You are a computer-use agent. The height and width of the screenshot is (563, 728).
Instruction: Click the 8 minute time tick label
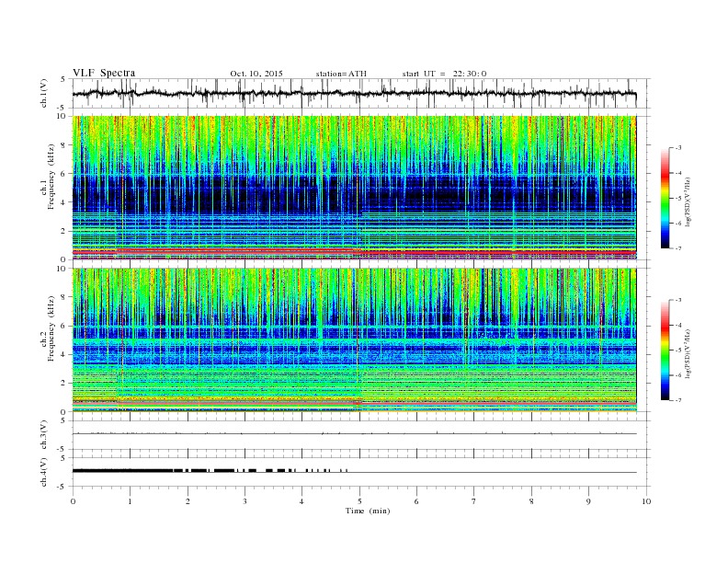(x=531, y=501)
